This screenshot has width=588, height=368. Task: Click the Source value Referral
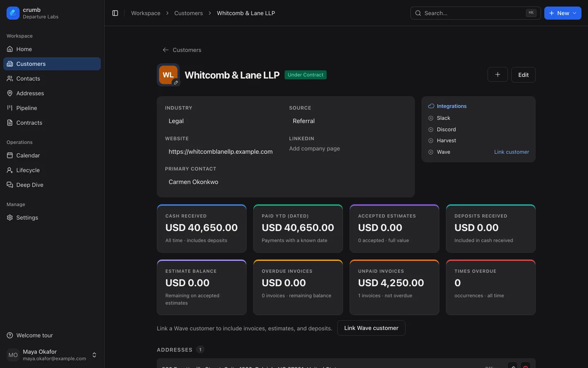click(304, 121)
